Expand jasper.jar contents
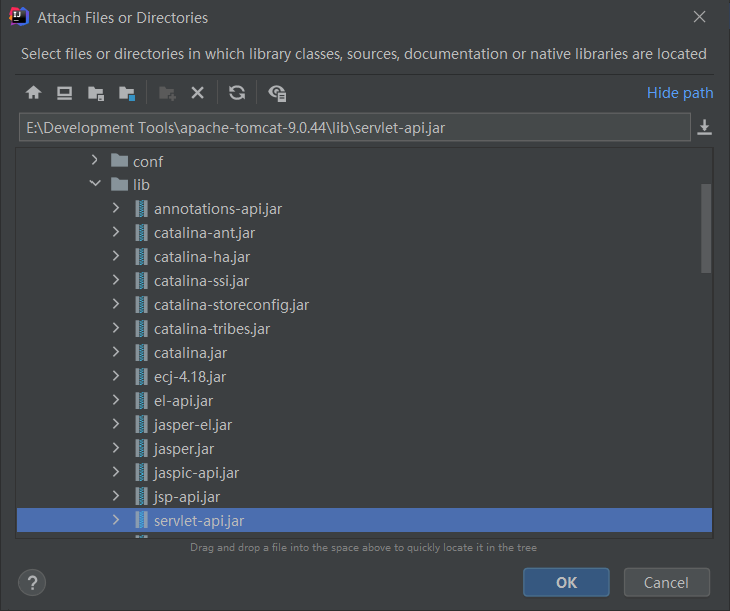 [116, 448]
